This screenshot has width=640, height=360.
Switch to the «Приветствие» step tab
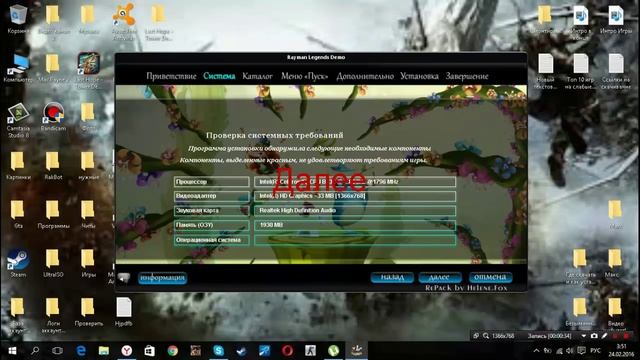[171, 76]
